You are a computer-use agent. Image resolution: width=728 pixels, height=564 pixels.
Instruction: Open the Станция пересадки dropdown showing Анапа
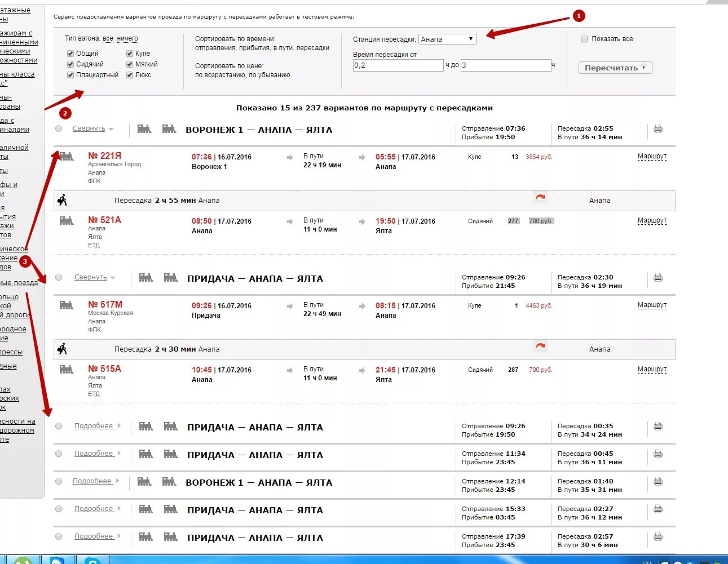pos(447,39)
